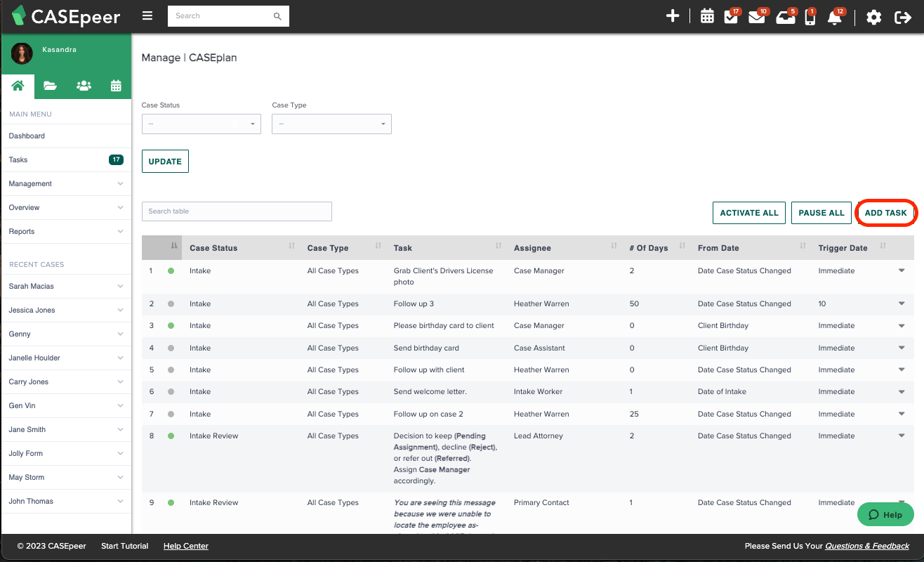Open the settings gear icon
Screen dimensions: 924x562
tap(873, 18)
